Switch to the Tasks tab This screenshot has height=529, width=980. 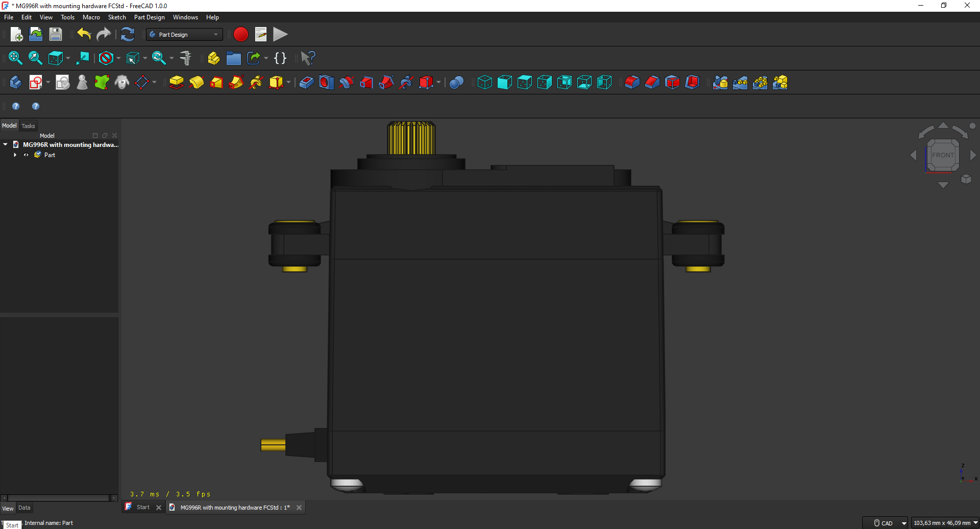coord(28,126)
